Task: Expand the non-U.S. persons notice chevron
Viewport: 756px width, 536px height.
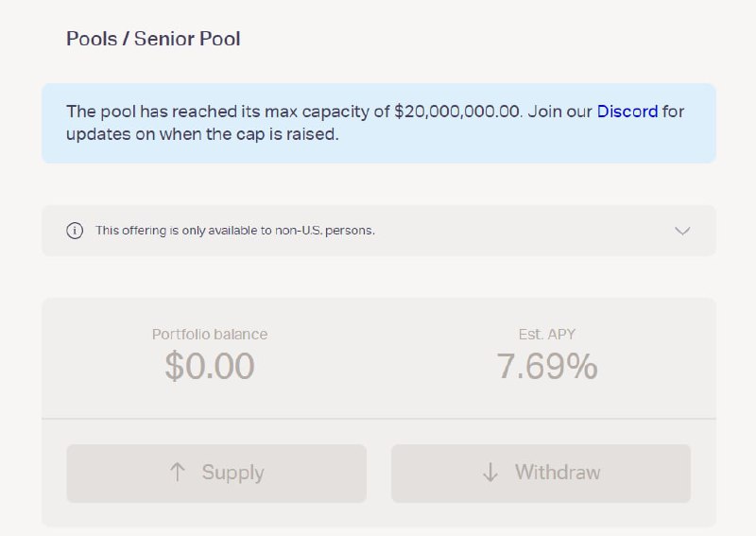Action: coord(682,231)
